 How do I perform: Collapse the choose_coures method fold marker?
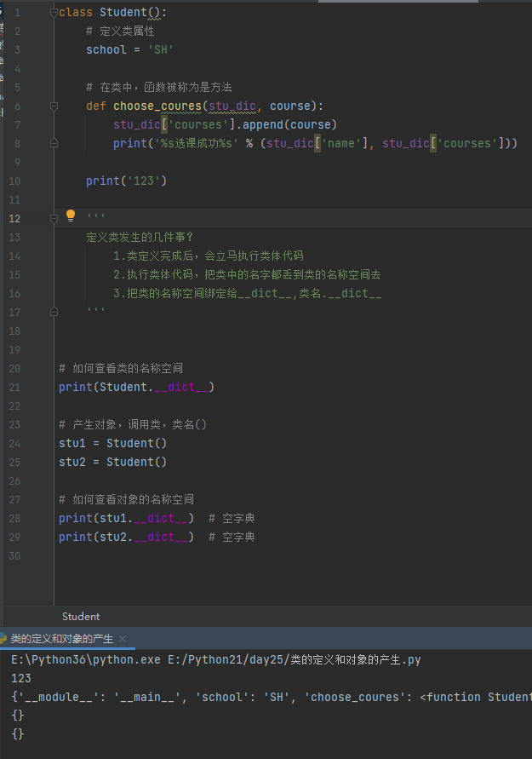coord(54,106)
